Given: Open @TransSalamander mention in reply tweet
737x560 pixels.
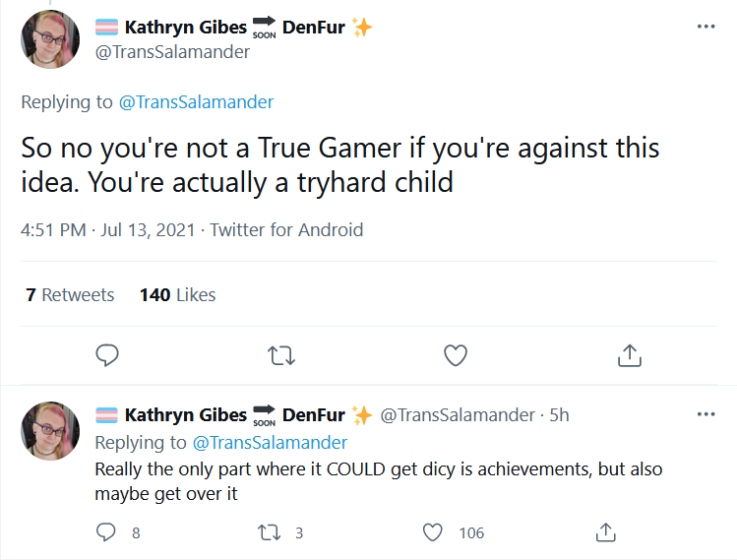Looking at the screenshot, I should click(x=270, y=443).
